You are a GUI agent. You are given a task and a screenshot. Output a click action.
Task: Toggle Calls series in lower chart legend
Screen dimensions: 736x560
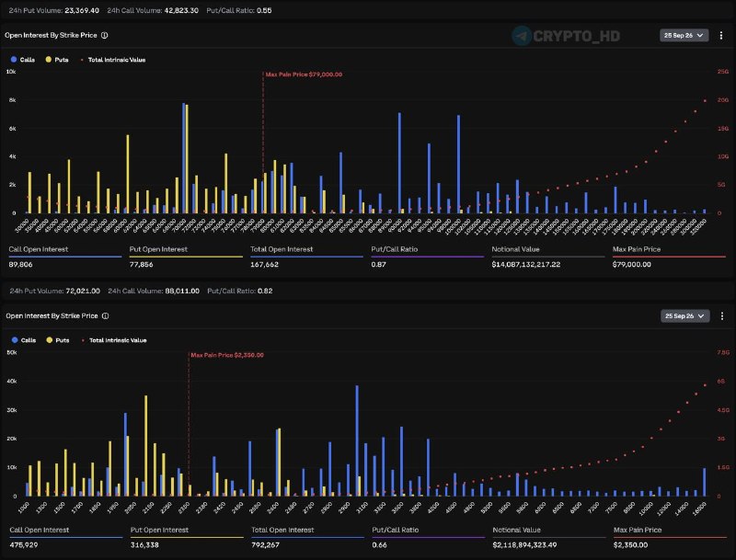coord(24,340)
